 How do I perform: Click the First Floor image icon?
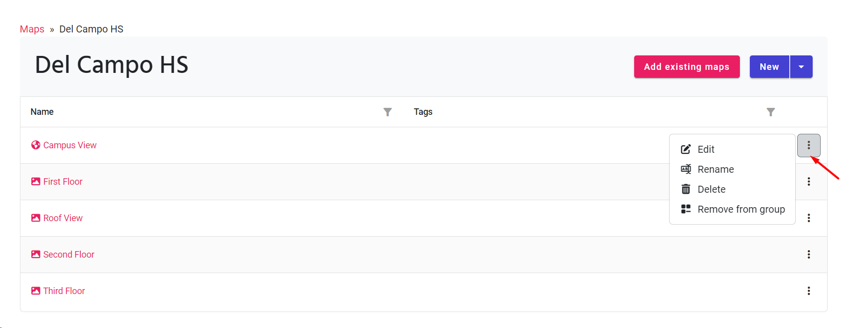pyautogui.click(x=35, y=182)
